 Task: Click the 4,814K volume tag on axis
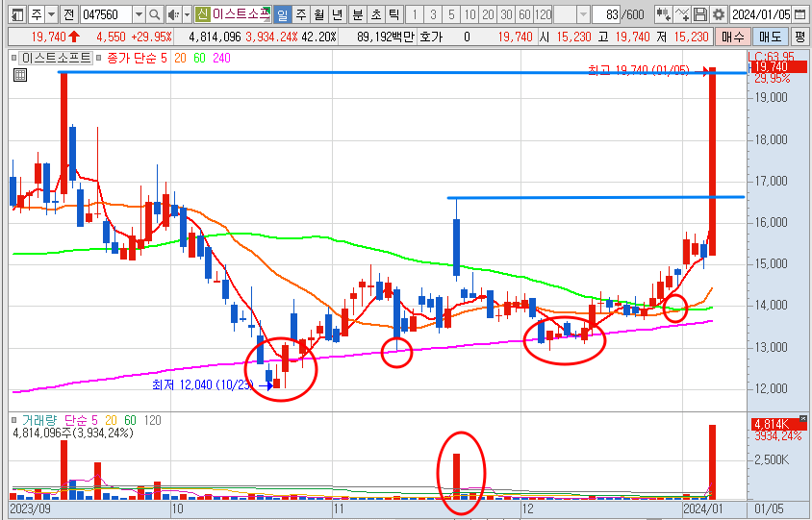tap(778, 425)
